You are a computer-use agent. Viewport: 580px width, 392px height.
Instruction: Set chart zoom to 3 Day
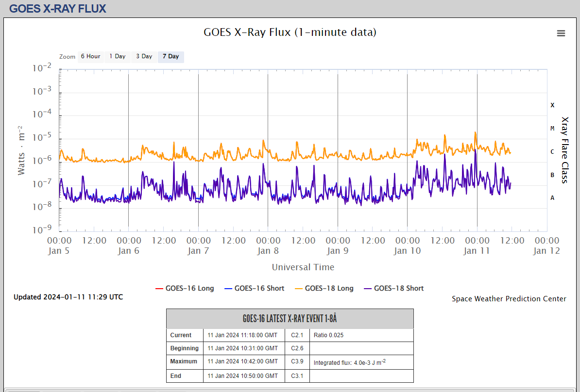[144, 57]
